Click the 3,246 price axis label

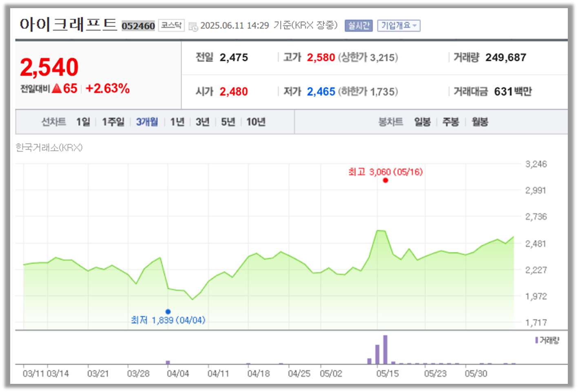[x=536, y=164]
